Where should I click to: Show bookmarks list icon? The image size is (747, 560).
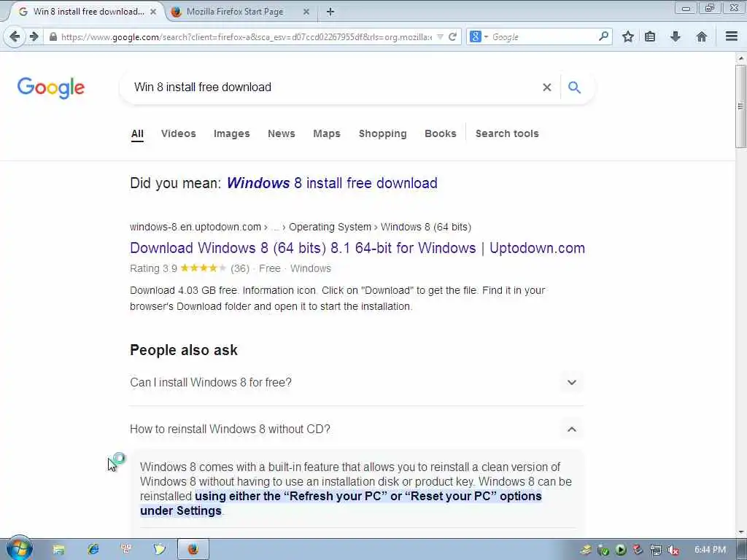coord(650,36)
